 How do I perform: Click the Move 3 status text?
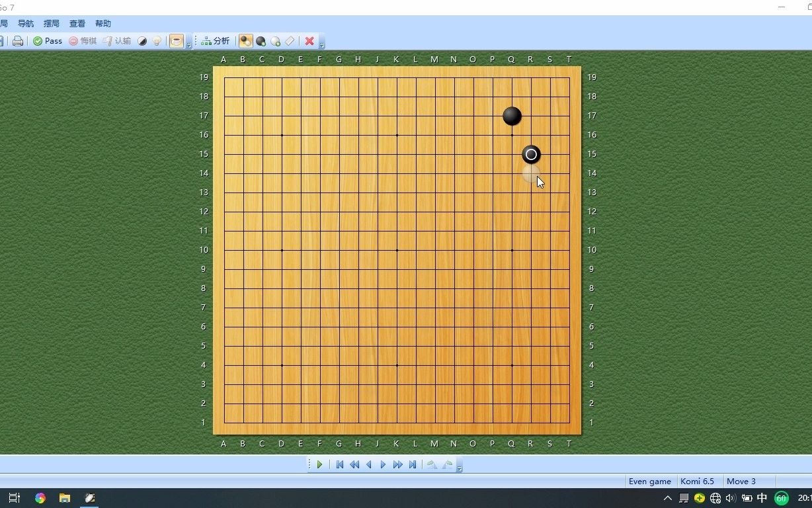(741, 482)
